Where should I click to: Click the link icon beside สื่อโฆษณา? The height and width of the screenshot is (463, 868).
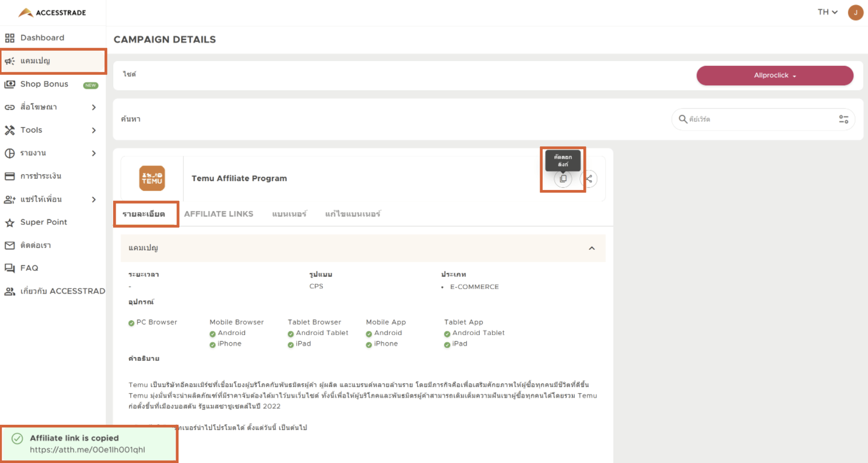tap(10, 107)
